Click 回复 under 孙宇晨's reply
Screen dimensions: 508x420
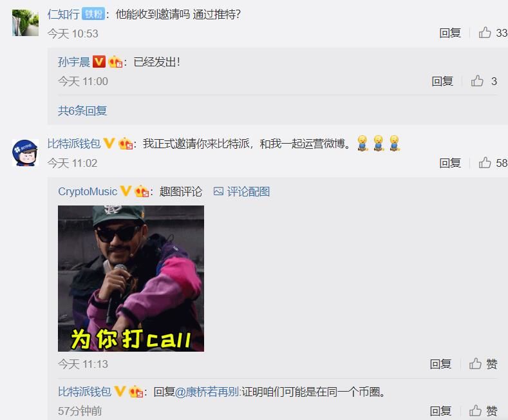pyautogui.click(x=442, y=81)
